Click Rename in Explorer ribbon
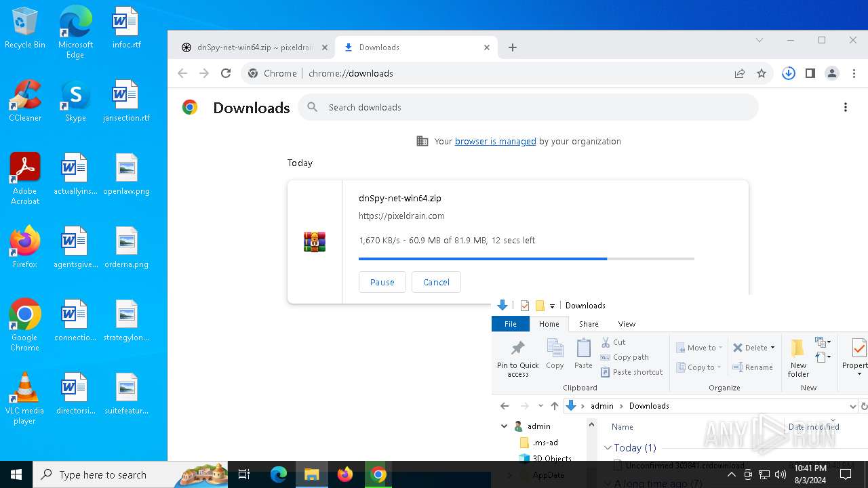Screen dimensions: 868x488 (753, 367)
